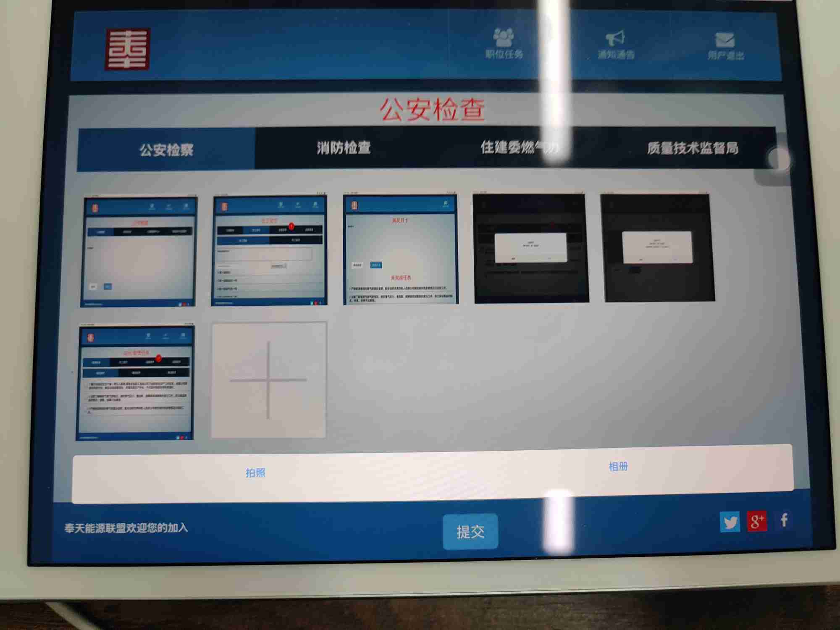This screenshot has width=840, height=630.
Task: Open 质量技术监督局 tab
Action: pos(692,148)
